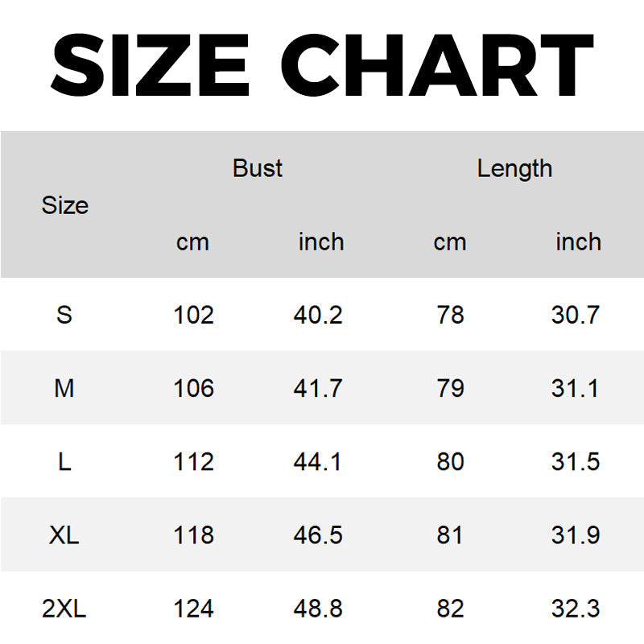
Task: Select length value 32.3 inch
Action: click(576, 609)
